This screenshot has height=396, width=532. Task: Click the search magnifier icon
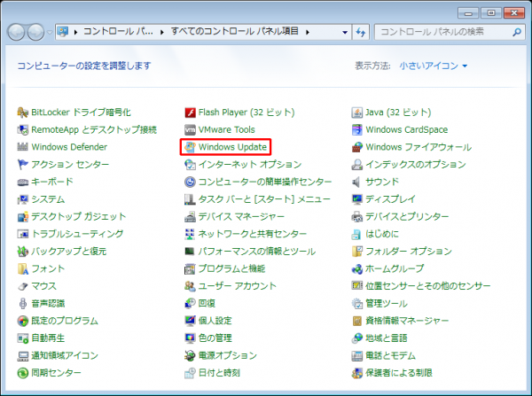tap(517, 32)
